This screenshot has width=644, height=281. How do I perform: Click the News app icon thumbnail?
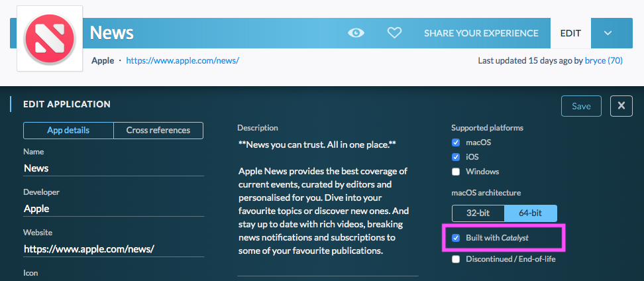point(50,38)
